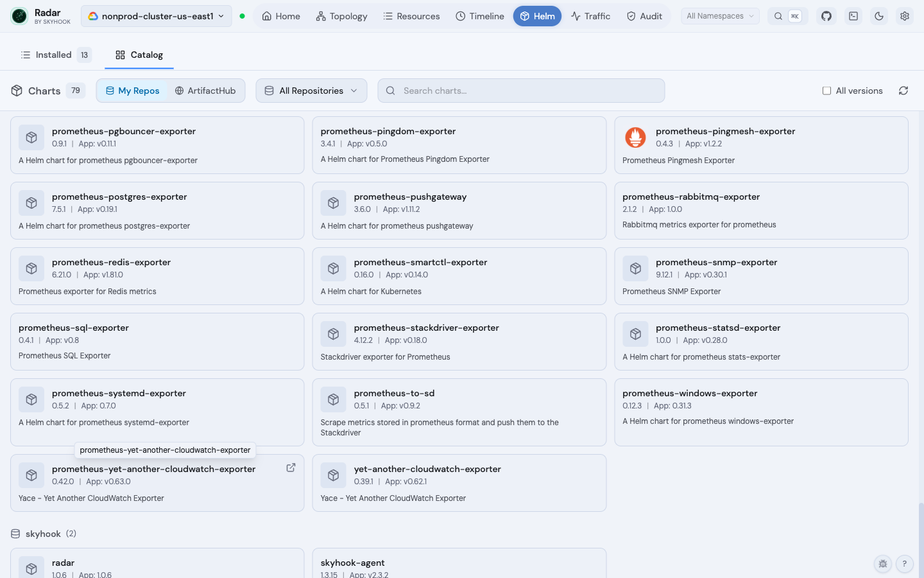Click the prometheus-pushgateway version '3.6.0' text
This screenshot has height=578, width=924.
[363, 209]
